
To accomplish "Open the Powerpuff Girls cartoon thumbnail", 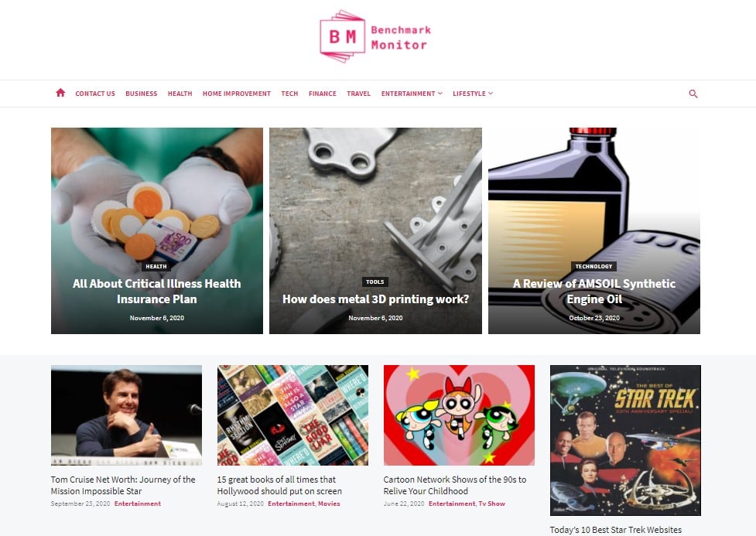I will [x=459, y=415].
